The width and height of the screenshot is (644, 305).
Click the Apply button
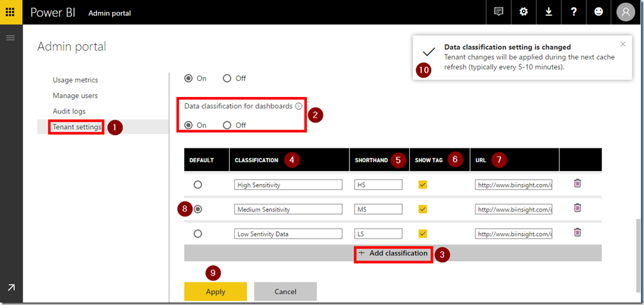(x=216, y=291)
